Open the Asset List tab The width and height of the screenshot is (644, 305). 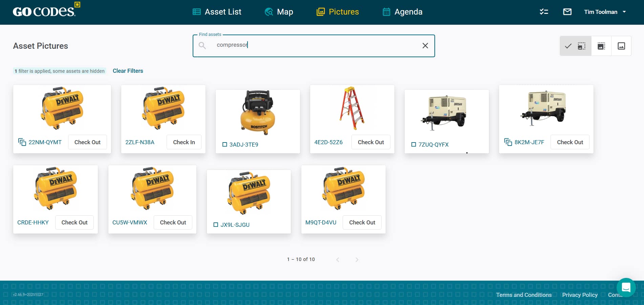[x=217, y=12]
